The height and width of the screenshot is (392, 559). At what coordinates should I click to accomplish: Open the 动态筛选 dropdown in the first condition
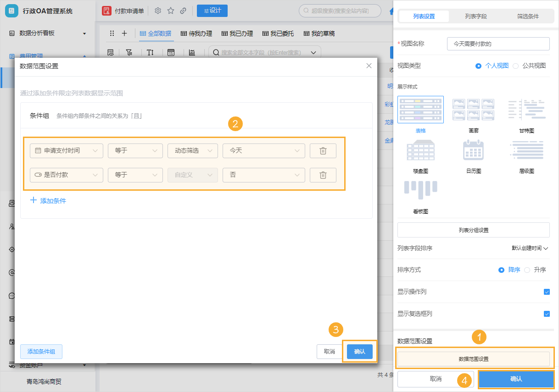click(192, 150)
